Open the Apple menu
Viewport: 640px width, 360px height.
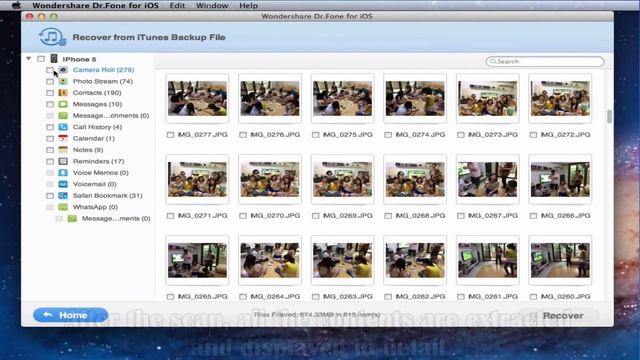[16, 5]
